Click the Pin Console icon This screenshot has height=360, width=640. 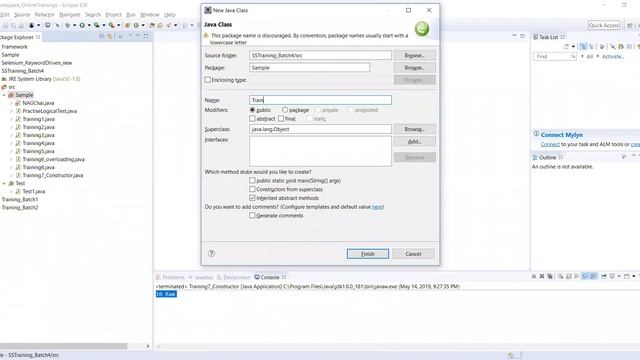tap(603, 276)
